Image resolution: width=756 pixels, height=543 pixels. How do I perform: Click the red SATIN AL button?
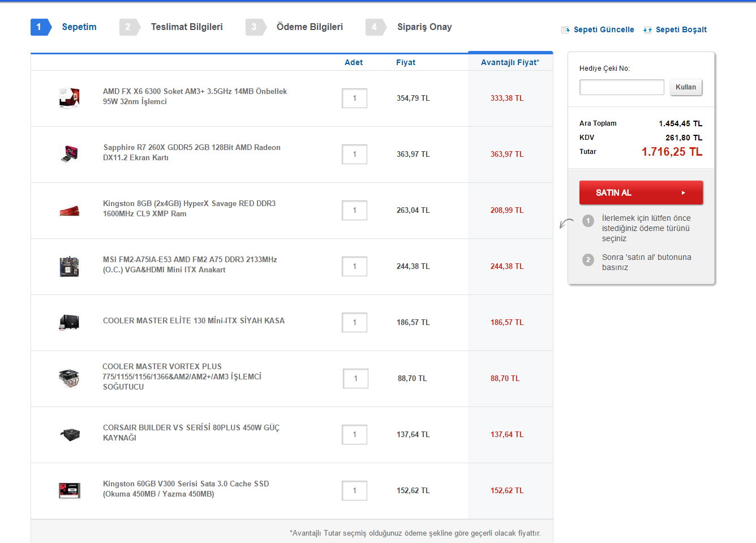(x=641, y=193)
